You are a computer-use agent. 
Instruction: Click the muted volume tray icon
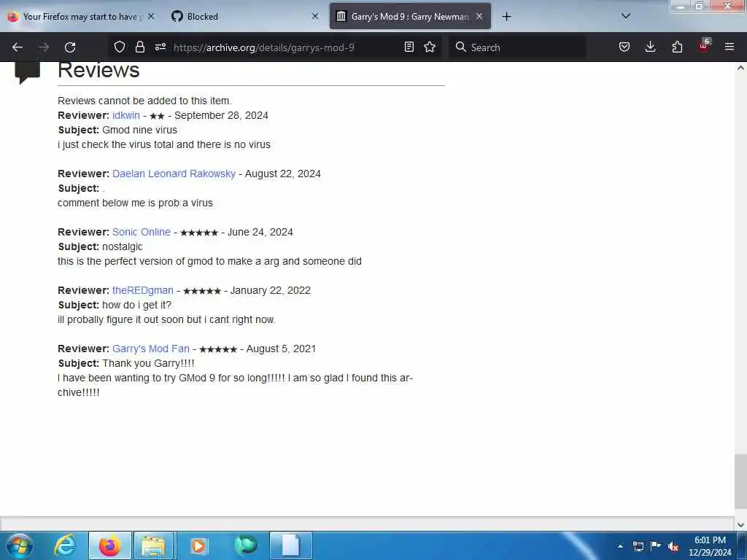(673, 546)
